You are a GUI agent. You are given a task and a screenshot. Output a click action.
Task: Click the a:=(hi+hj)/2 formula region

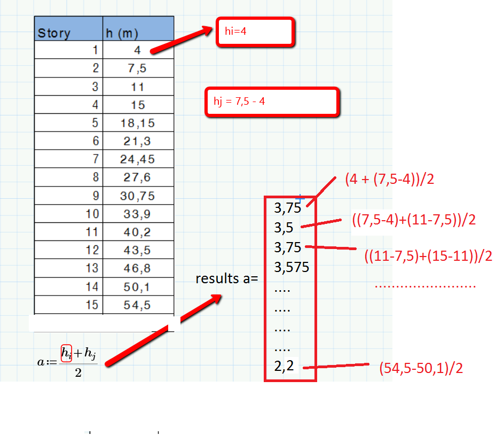(x=67, y=362)
